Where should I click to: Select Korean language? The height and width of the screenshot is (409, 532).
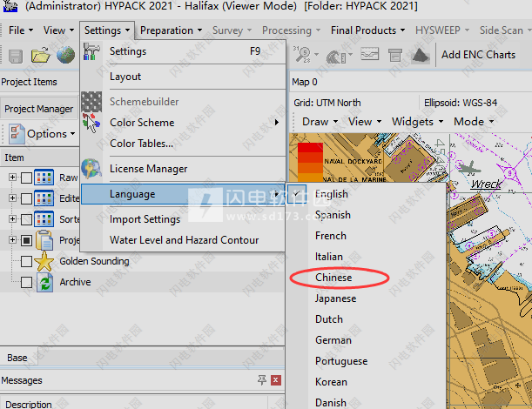point(365,382)
